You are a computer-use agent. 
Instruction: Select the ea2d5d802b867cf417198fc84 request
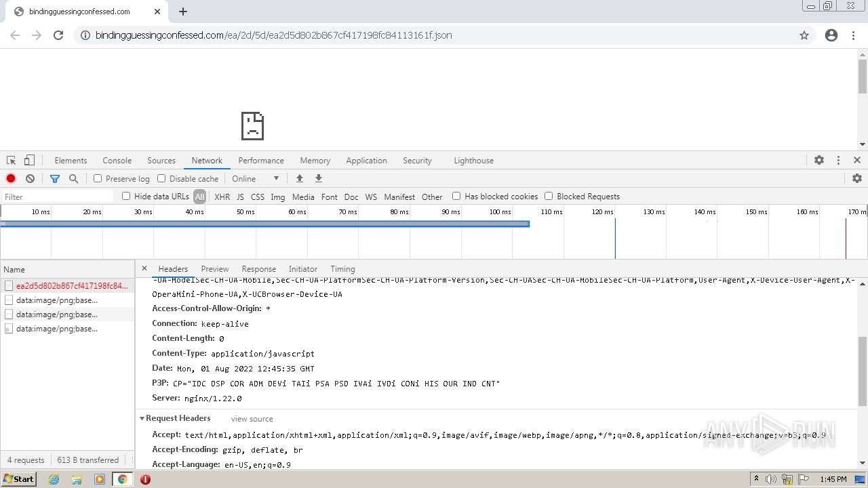pyautogui.click(x=68, y=286)
